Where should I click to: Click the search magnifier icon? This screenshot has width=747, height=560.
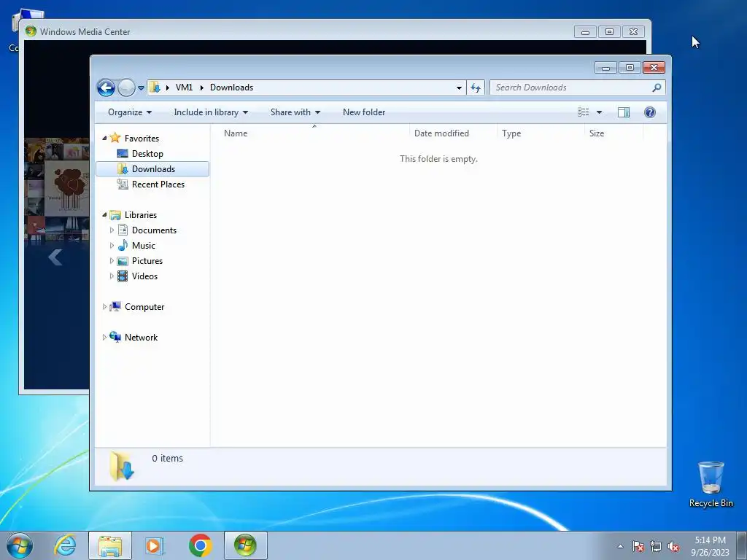657,87
